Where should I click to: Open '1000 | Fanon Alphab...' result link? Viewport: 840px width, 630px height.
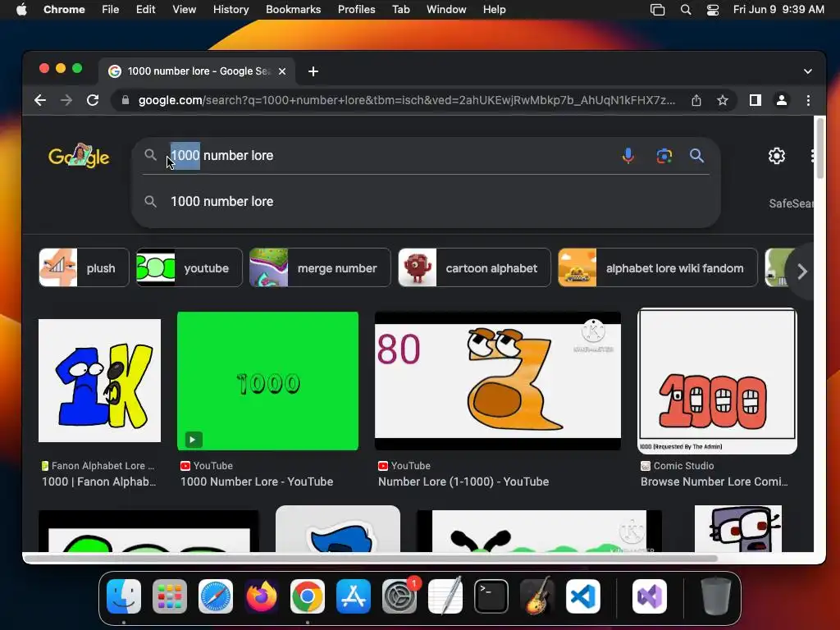[99, 482]
